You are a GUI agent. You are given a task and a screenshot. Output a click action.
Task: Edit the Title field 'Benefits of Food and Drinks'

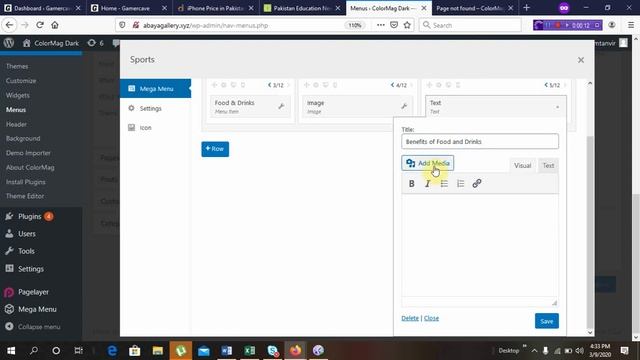pos(480,142)
